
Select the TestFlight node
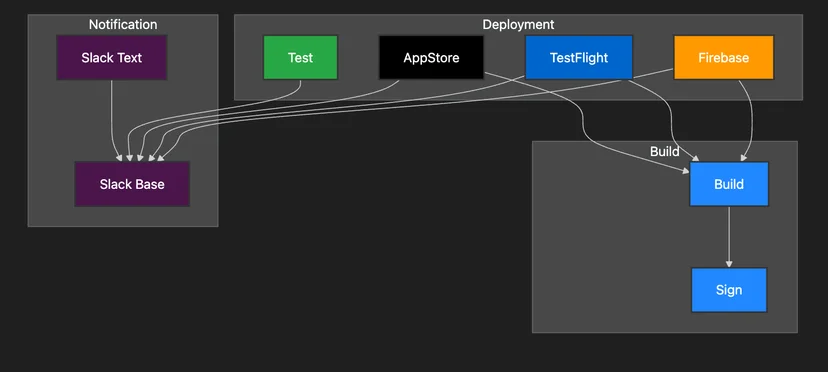(x=579, y=58)
